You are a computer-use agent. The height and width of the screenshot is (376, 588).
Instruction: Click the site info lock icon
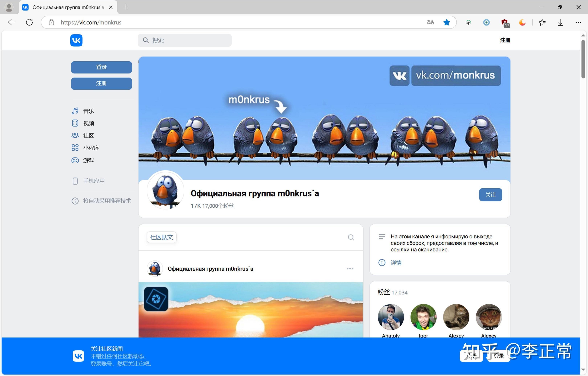51,22
